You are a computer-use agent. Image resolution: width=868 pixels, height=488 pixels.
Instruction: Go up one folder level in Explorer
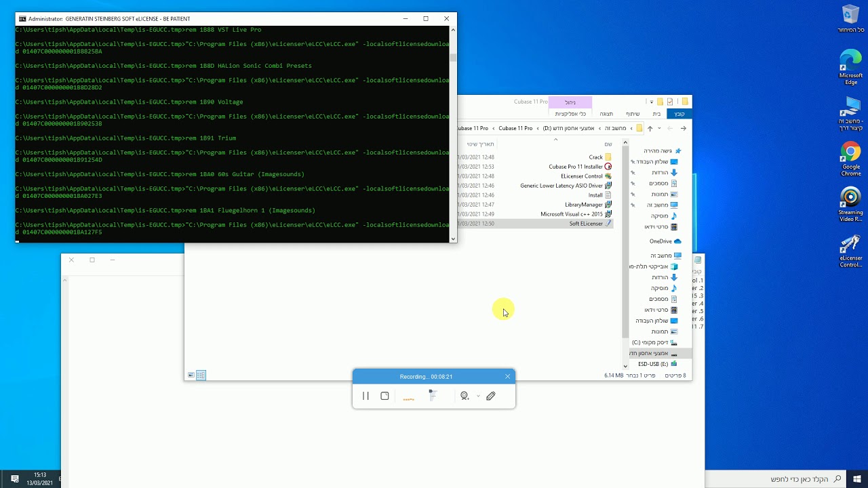coord(650,128)
